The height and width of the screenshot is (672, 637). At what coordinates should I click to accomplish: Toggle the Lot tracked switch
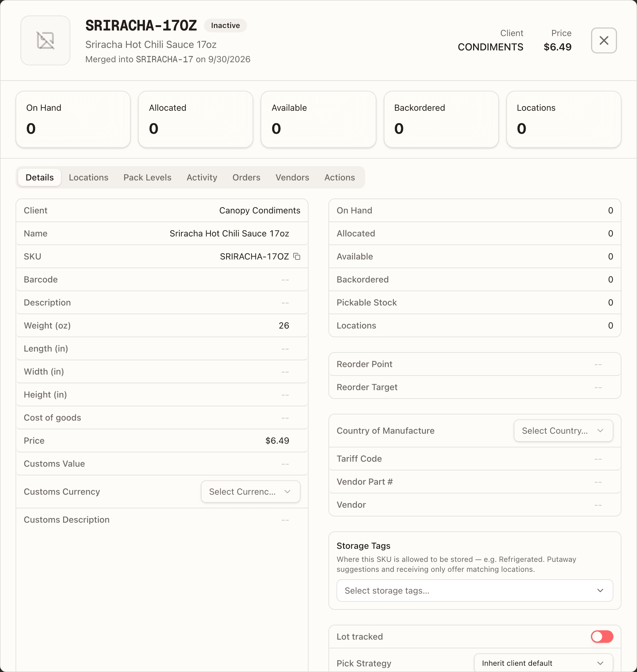click(602, 636)
